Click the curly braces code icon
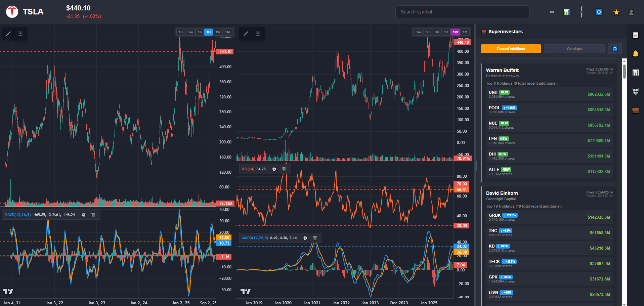644x306 pixels. (582, 12)
